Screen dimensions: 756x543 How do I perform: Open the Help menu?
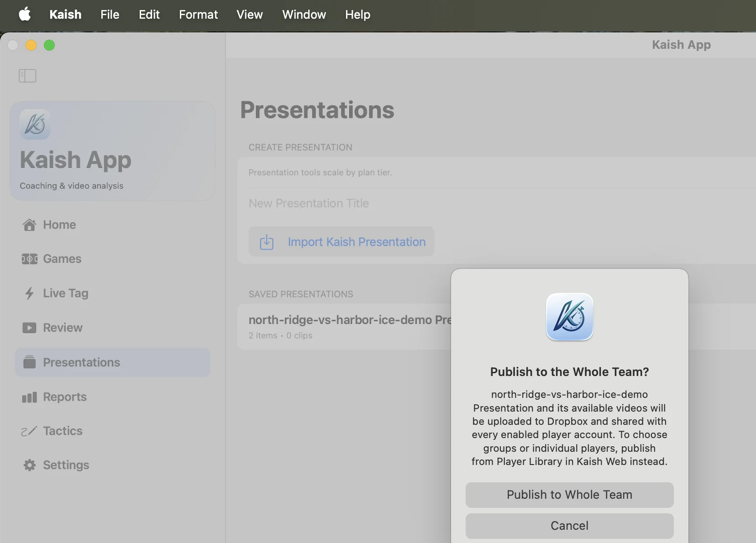(358, 15)
